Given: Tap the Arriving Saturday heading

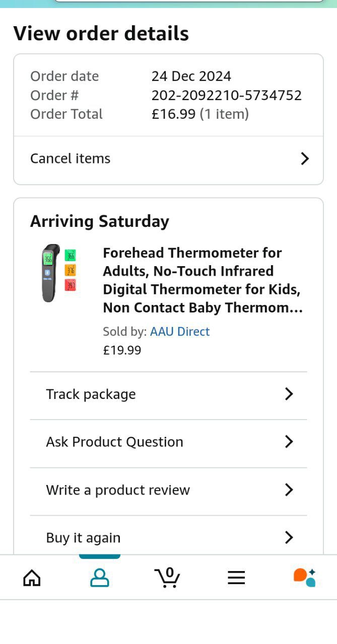Looking at the screenshot, I should 100,221.
